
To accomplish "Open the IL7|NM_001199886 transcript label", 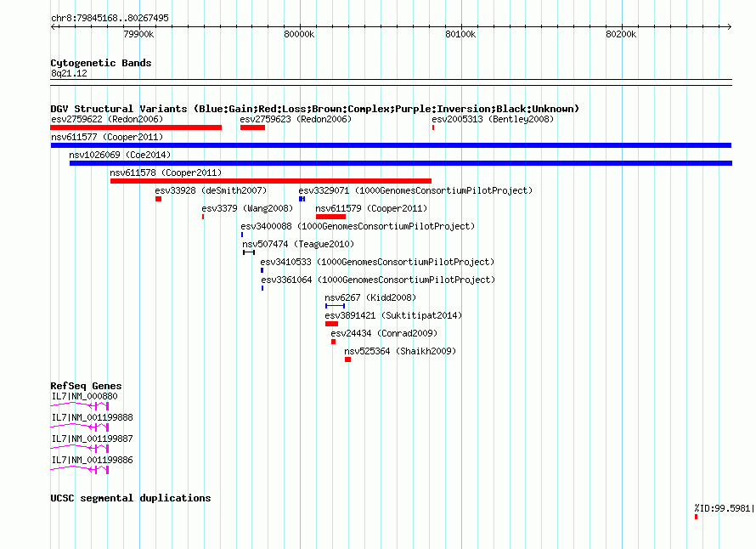I will coord(92,461).
